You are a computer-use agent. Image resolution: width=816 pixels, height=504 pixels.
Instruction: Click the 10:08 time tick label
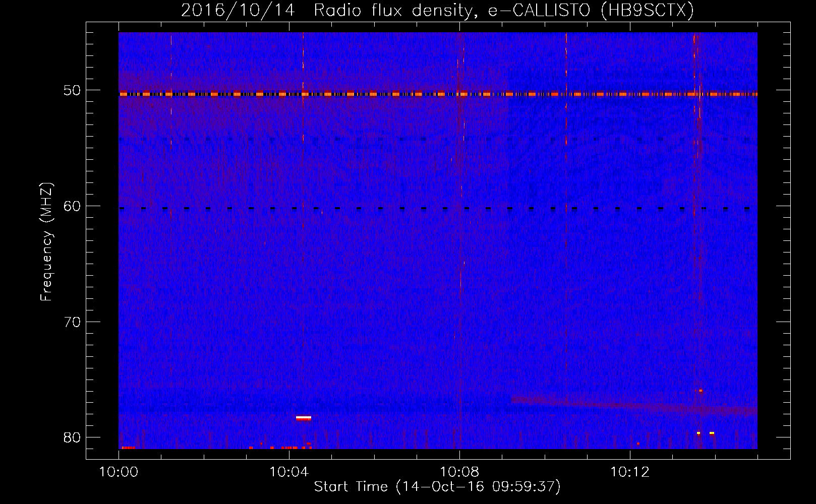tap(459, 472)
